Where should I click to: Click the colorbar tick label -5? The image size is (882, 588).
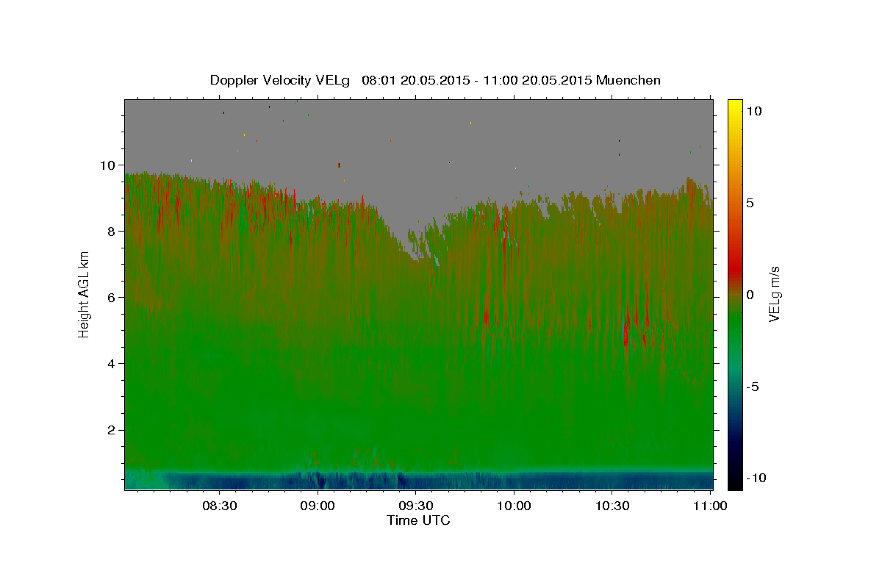pos(754,387)
